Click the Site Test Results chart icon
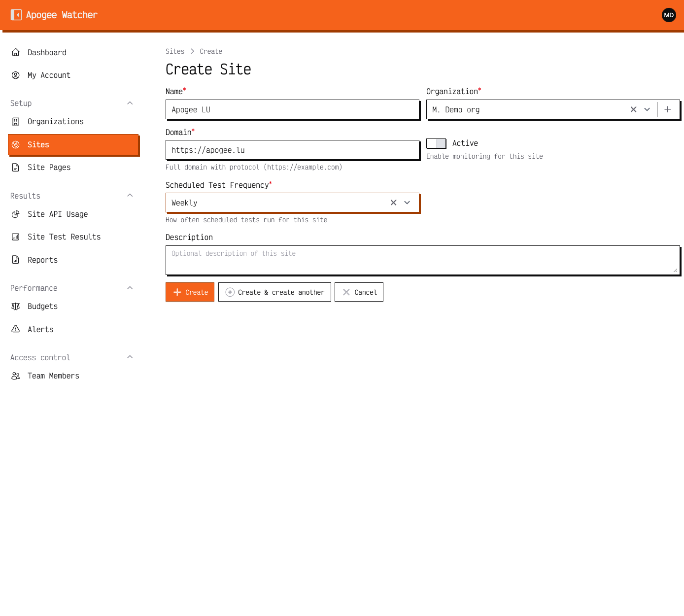Screen dimensions: 684x616 coord(16,237)
